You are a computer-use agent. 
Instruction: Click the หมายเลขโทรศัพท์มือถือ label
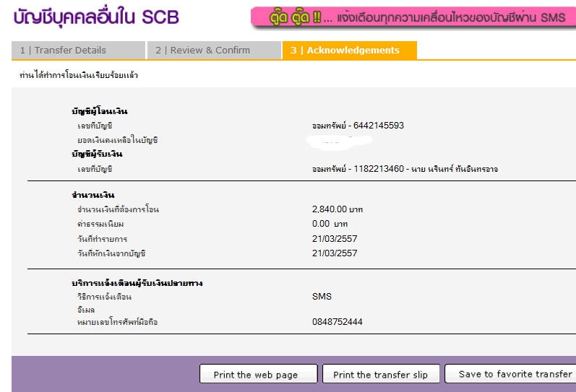point(118,322)
